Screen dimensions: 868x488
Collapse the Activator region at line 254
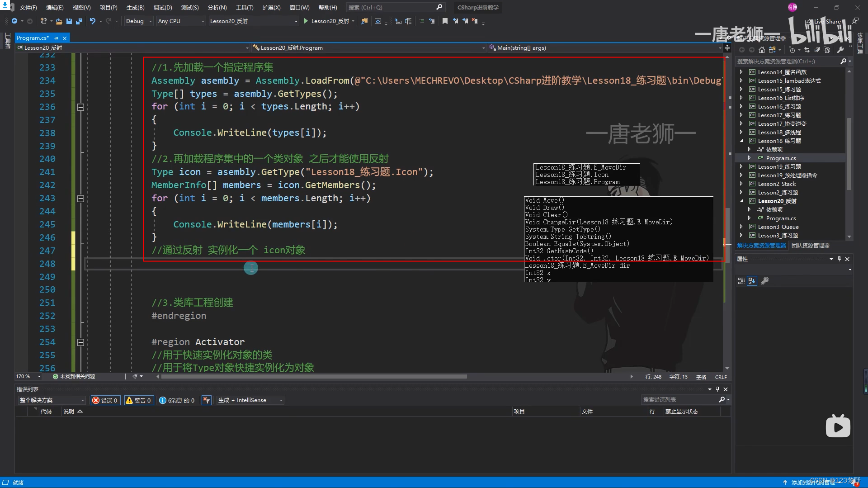tap(80, 342)
